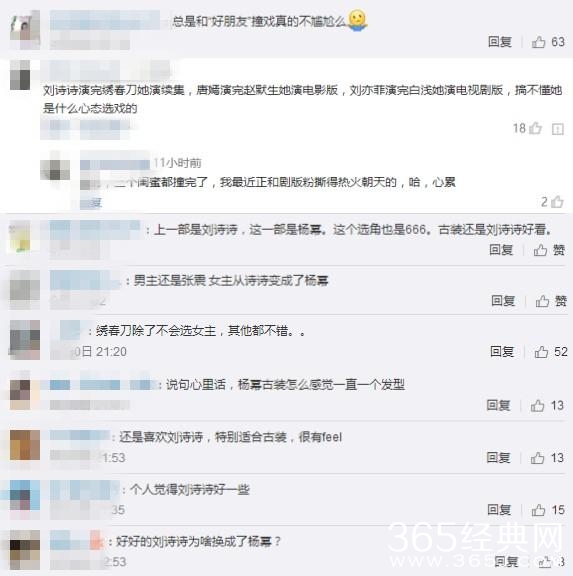Viewport: 573px width, 576px height.
Task: Open avatar of the 'feel' commenter
Action: [x=25, y=445]
